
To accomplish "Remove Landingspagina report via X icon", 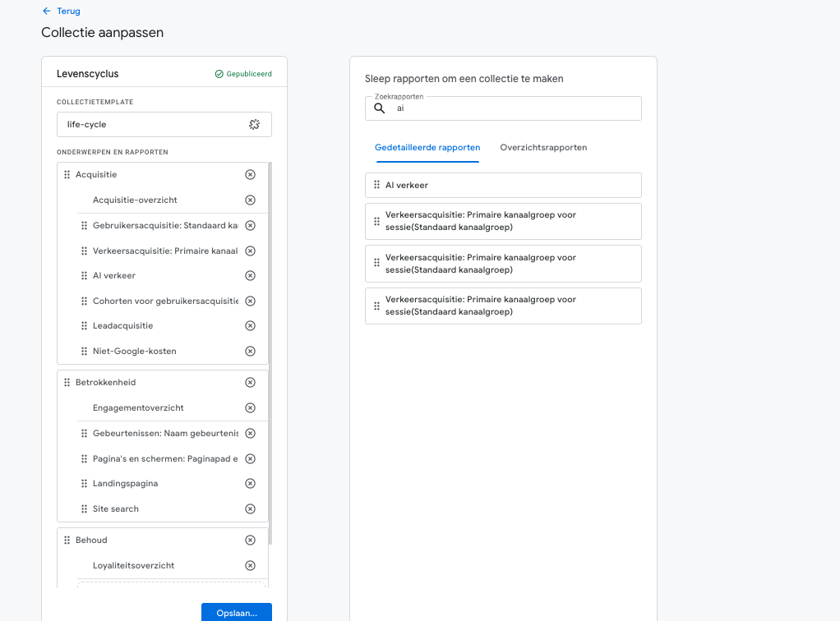I will coord(250,484).
